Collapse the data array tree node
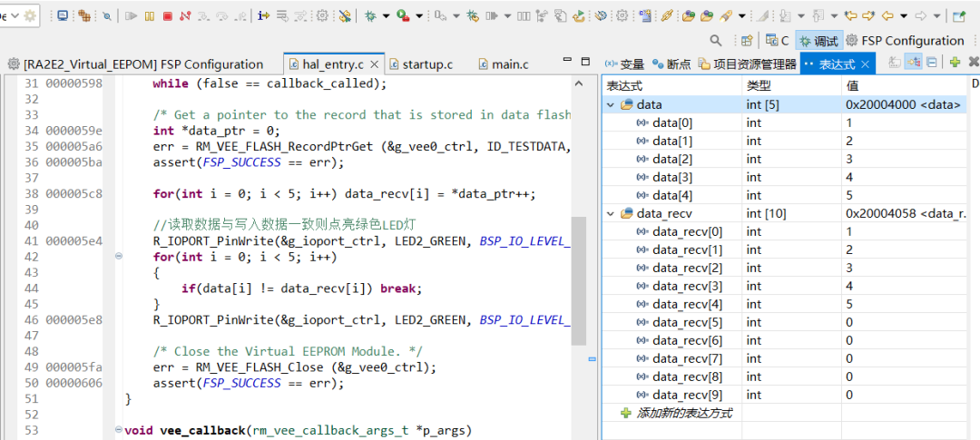Image resolution: width=980 pixels, height=440 pixels. (612, 105)
